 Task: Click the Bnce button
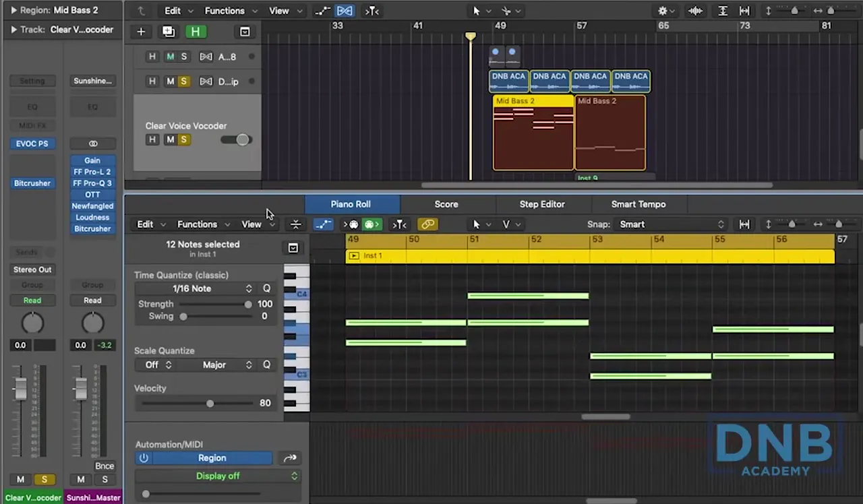pyautogui.click(x=105, y=466)
